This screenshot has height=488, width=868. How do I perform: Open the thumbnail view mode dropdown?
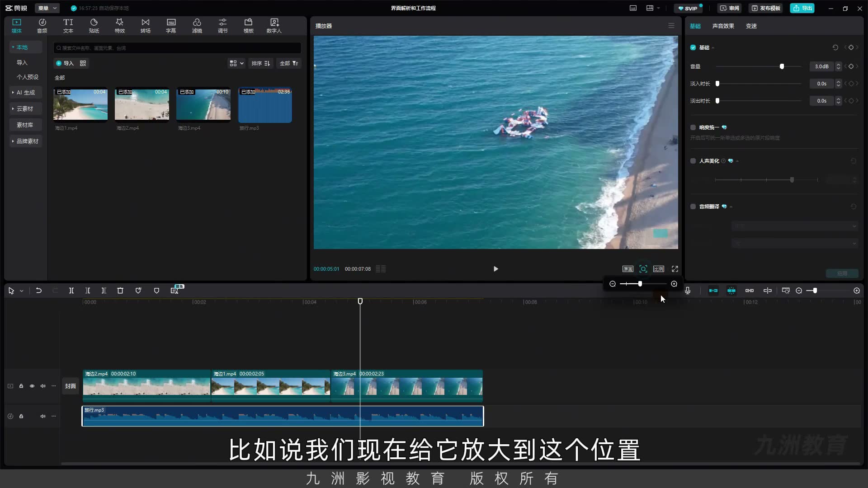tap(236, 63)
